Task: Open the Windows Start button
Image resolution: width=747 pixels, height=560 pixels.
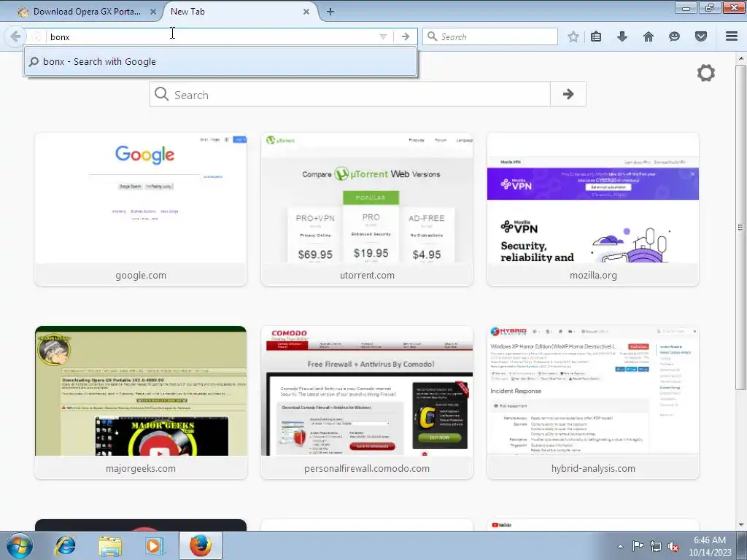Action: (x=20, y=545)
